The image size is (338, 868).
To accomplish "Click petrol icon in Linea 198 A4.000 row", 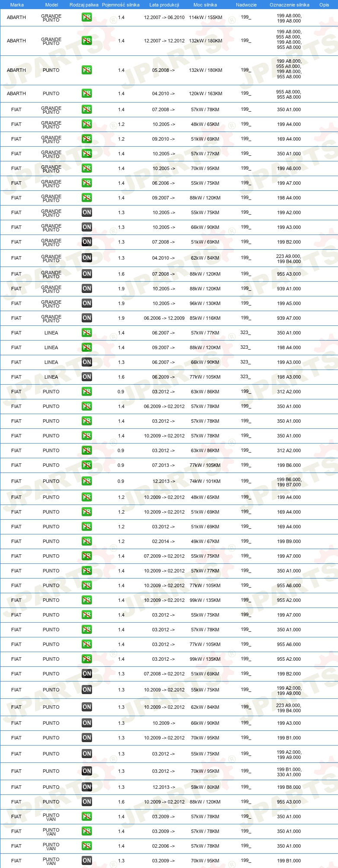I will [x=86, y=347].
